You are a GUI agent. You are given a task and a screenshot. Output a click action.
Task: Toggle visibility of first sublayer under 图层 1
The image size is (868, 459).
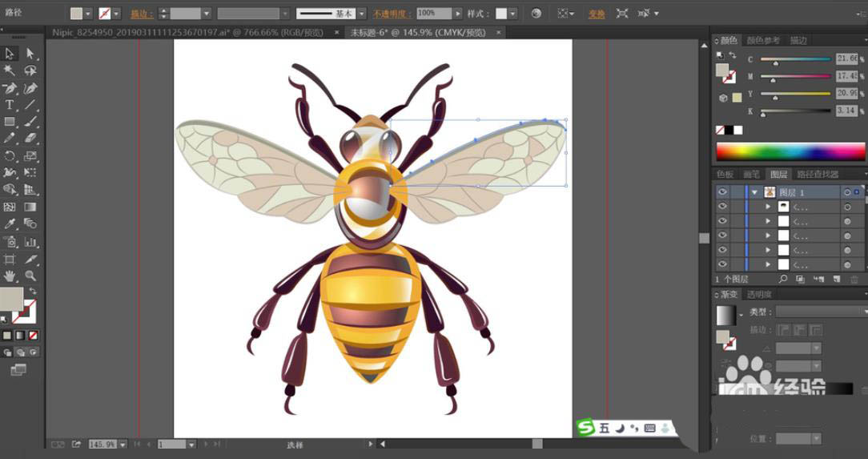tap(722, 207)
